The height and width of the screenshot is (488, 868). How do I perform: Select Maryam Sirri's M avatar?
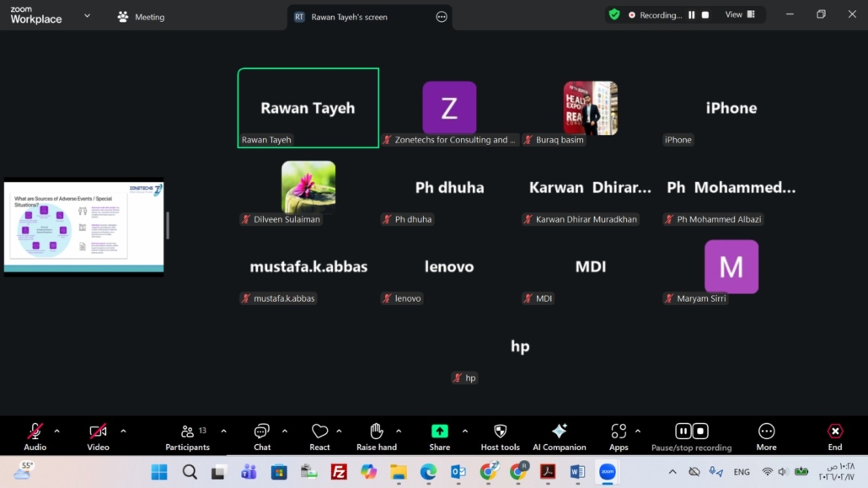tap(731, 266)
